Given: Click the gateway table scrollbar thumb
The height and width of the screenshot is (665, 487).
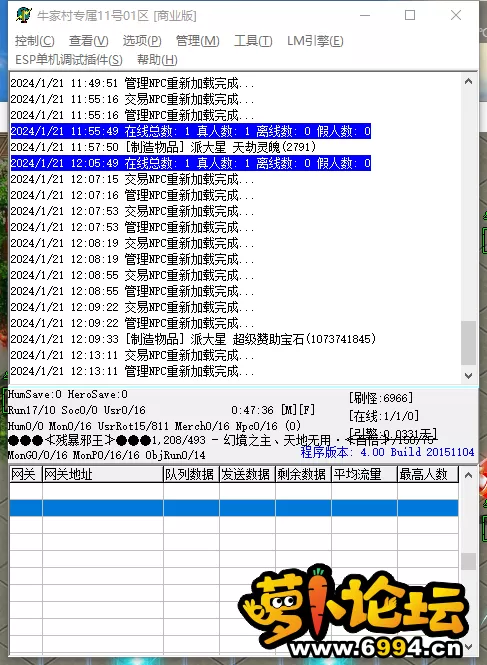Looking at the screenshot, I should tap(468, 562).
